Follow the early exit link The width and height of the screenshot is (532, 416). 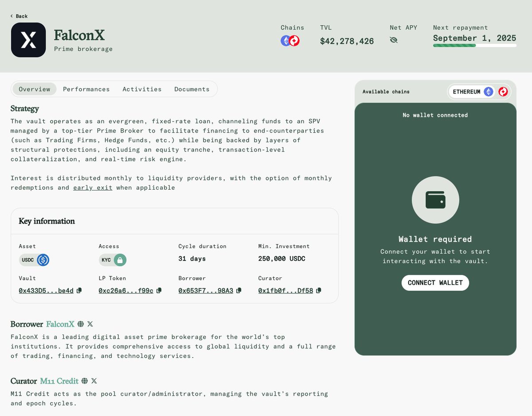tap(93, 187)
